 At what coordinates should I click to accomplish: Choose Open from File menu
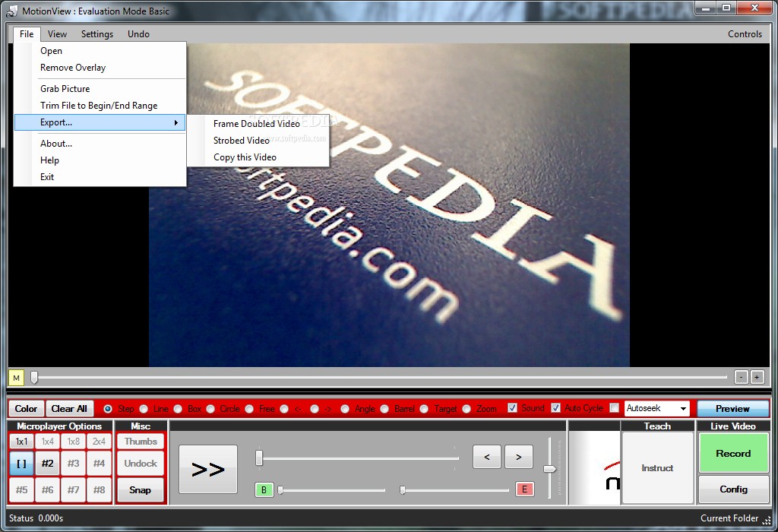(100, 51)
